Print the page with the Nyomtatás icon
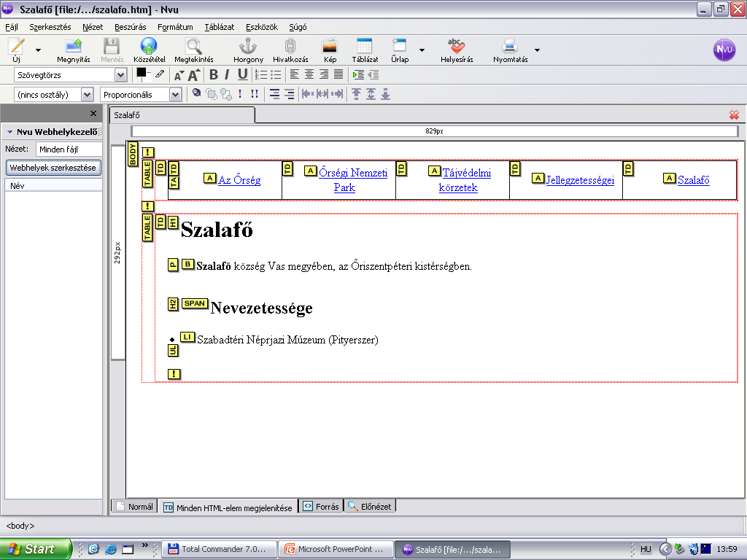The image size is (747, 560). (510, 50)
